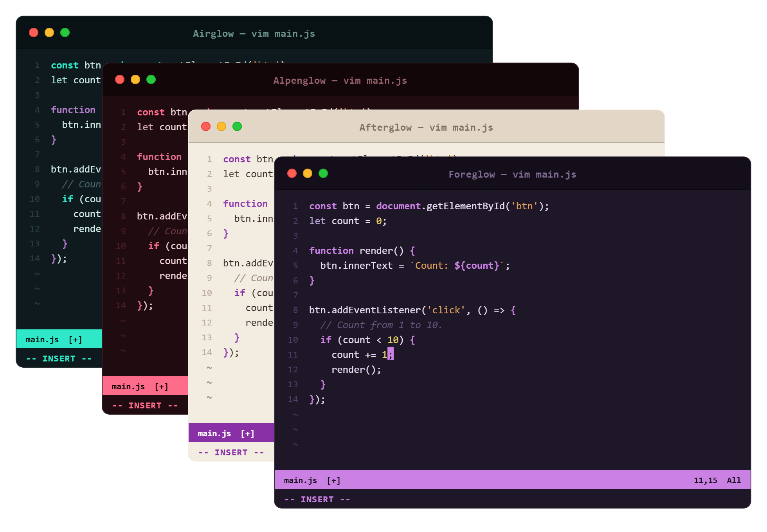Click the '// Count from 1 to 10.' comment
767x532 pixels.
click(382, 325)
